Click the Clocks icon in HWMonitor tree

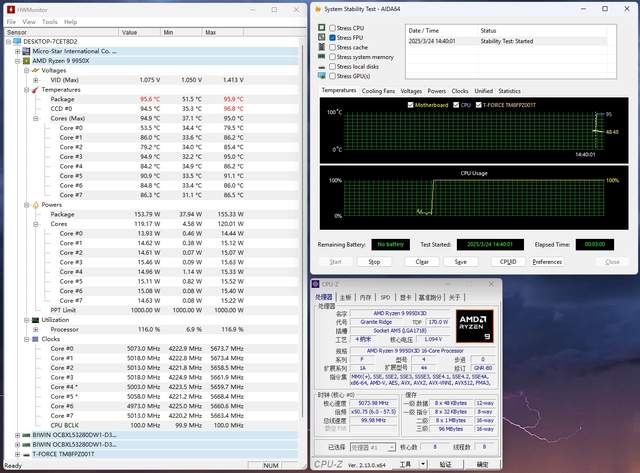coord(36,339)
